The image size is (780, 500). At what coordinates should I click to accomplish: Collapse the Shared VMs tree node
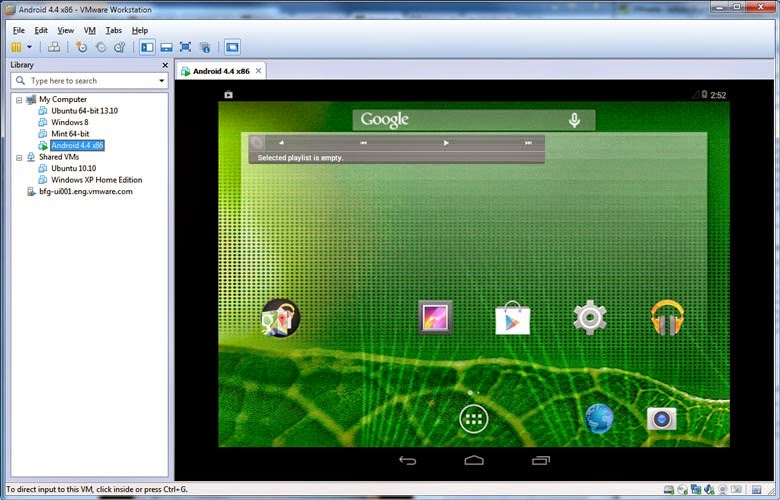19,158
